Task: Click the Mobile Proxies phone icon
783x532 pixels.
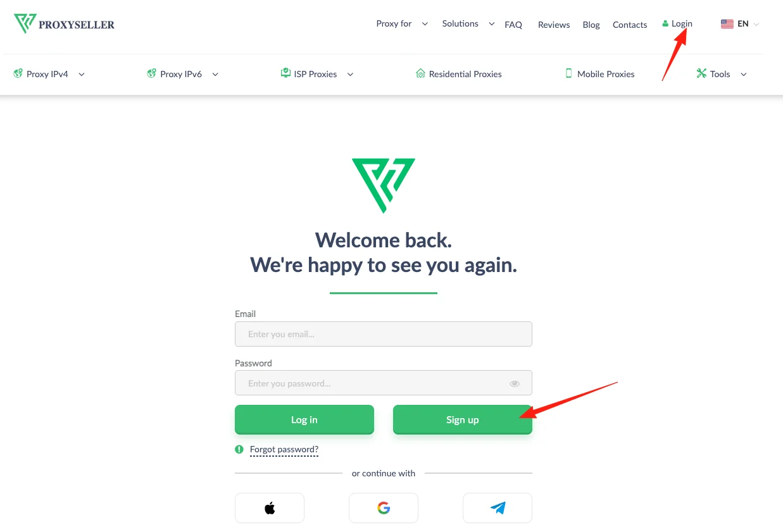Action: [568, 73]
